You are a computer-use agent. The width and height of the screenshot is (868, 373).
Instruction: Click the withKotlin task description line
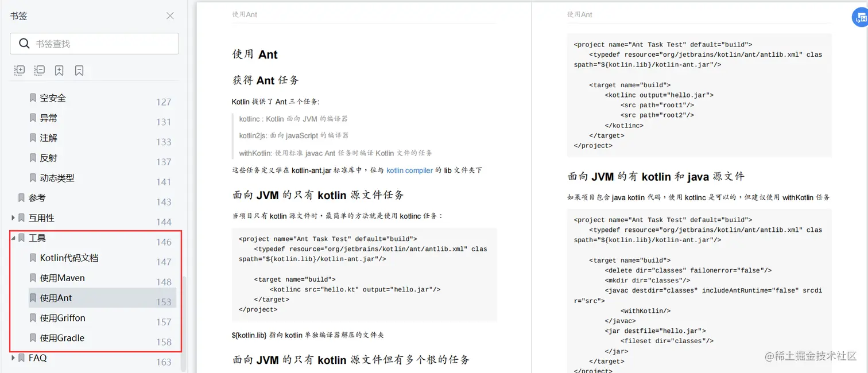[x=336, y=153]
